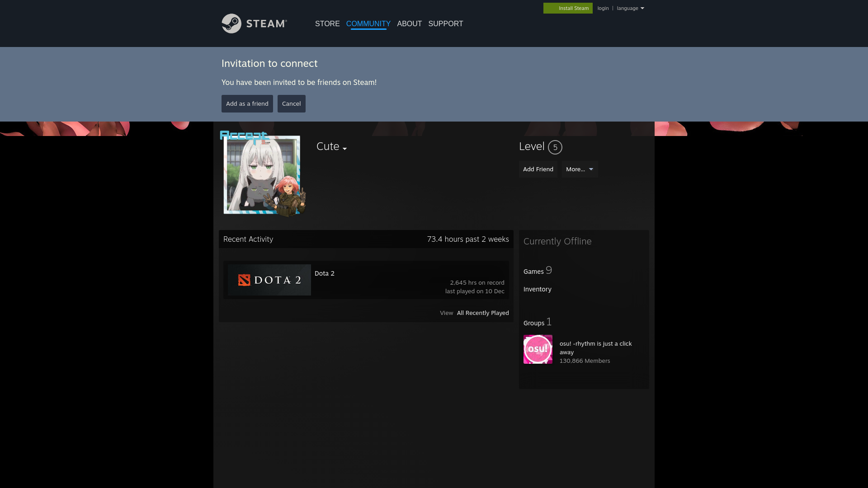This screenshot has width=868, height=488.
Task: Click the 2,645 hrs on record text
Action: (477, 282)
